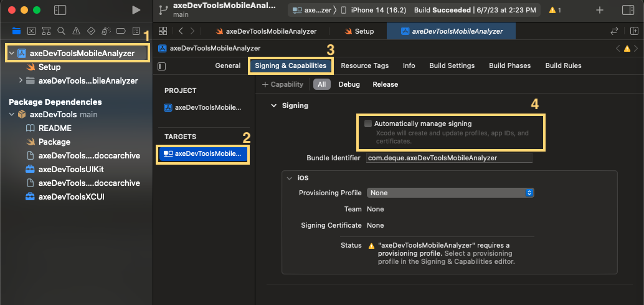This screenshot has width=644, height=305.
Task: Open the Provisioning Profile dropdown
Action: coord(450,193)
